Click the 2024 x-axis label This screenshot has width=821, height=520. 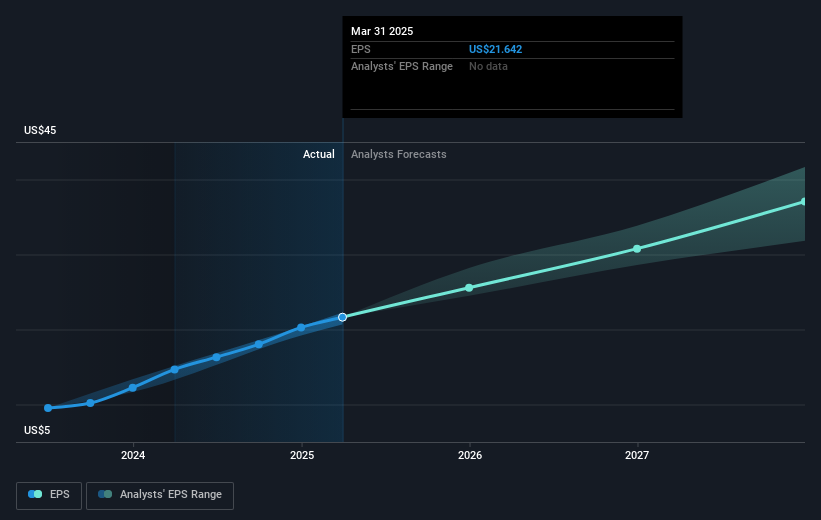[133, 455]
